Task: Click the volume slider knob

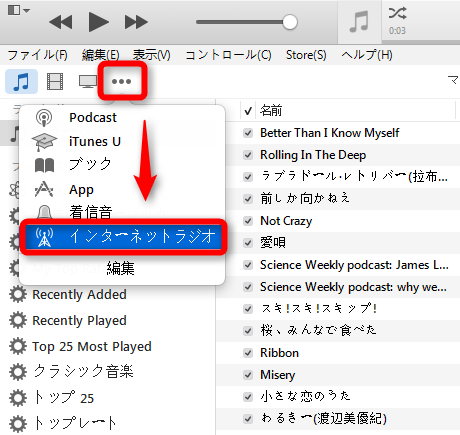Action: (x=290, y=22)
